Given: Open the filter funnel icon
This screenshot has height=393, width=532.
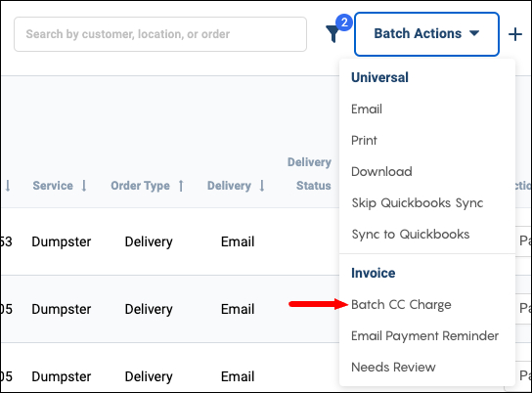Looking at the screenshot, I should tap(332, 34).
